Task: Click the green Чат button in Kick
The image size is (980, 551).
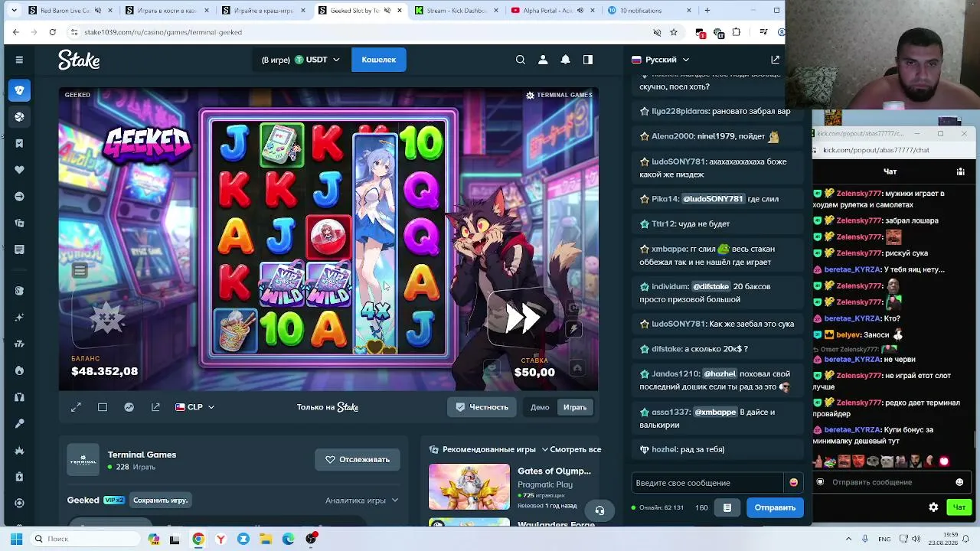Action: point(959,507)
